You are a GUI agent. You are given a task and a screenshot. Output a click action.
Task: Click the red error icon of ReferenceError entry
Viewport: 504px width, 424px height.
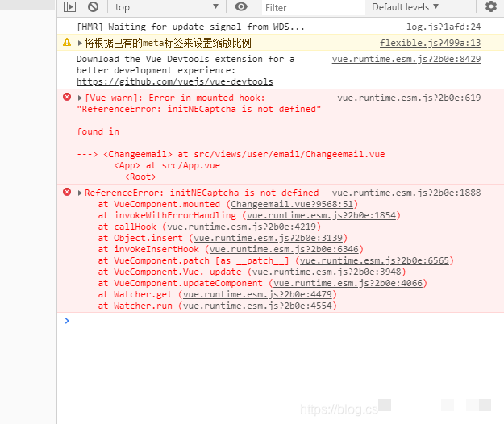tap(67, 193)
